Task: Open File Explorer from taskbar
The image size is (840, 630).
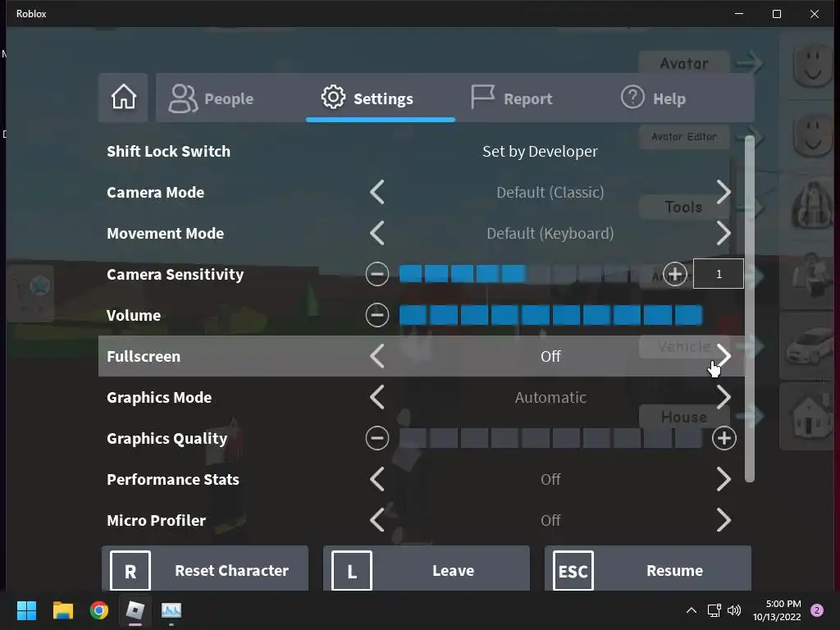Action: click(x=62, y=610)
